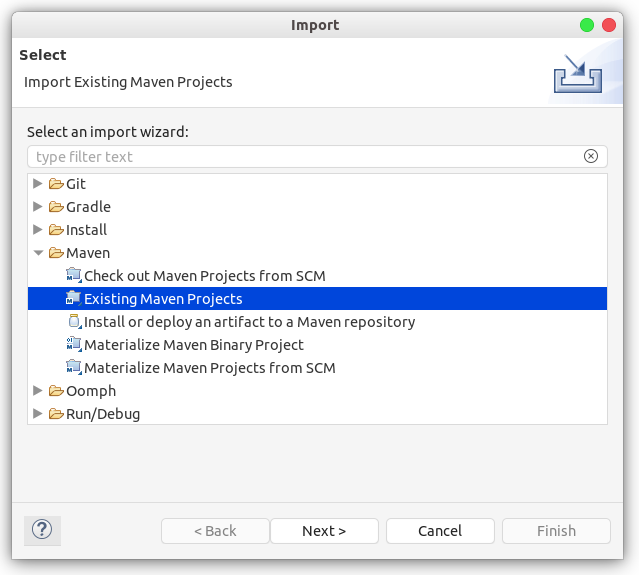Click the Install or deploy artifact jar icon
The image size is (639, 575).
click(x=74, y=322)
